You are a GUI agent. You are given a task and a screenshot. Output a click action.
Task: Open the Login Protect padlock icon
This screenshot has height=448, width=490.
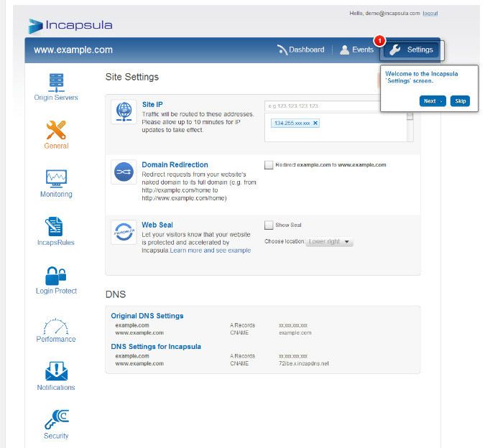point(55,276)
